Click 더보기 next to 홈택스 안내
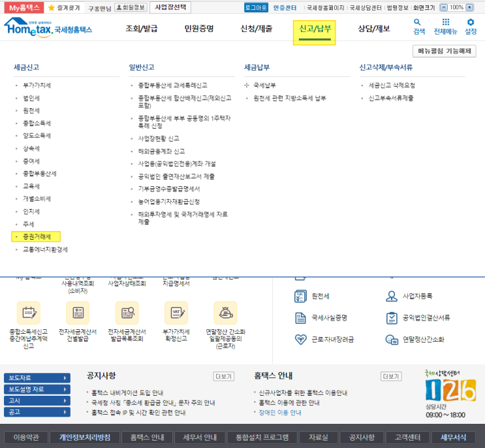This screenshot has height=448, width=485. [390, 377]
